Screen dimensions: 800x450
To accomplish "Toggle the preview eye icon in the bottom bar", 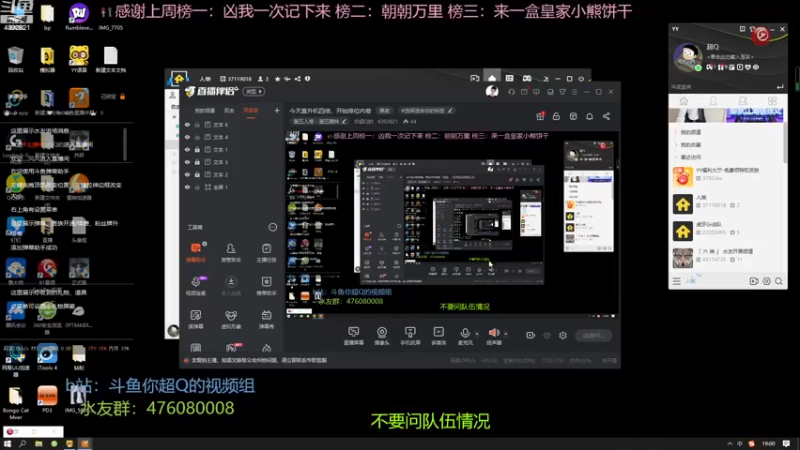I will 547,336.
